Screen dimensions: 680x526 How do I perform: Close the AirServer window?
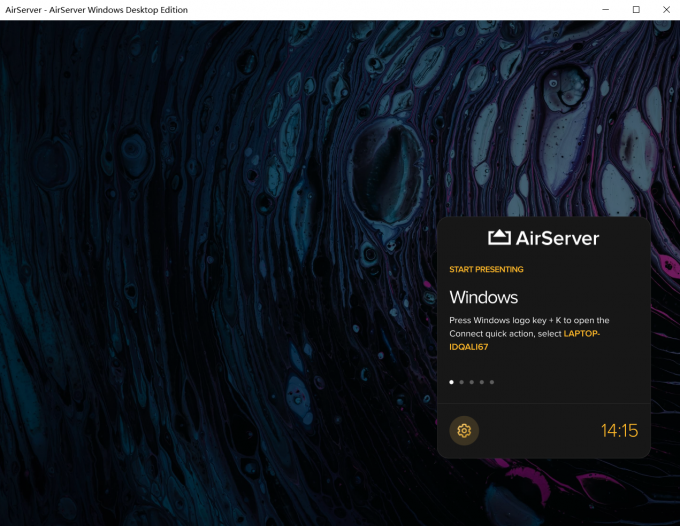click(667, 10)
